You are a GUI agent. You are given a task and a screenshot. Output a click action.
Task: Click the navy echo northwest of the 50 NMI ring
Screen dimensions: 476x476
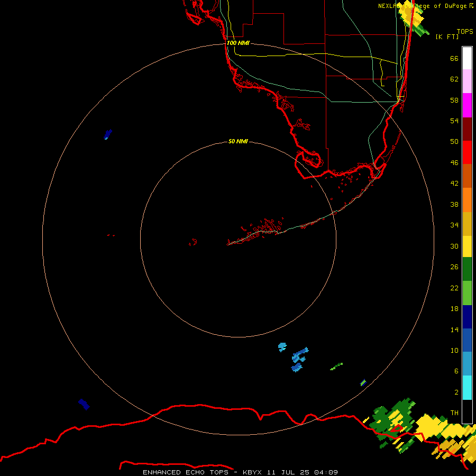108,134
